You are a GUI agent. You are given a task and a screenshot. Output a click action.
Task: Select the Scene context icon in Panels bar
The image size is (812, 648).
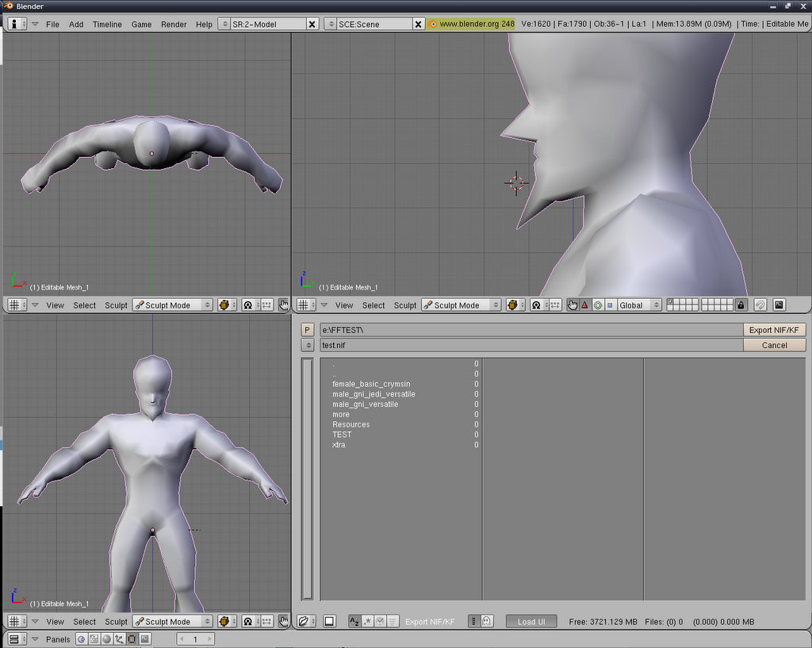point(145,639)
